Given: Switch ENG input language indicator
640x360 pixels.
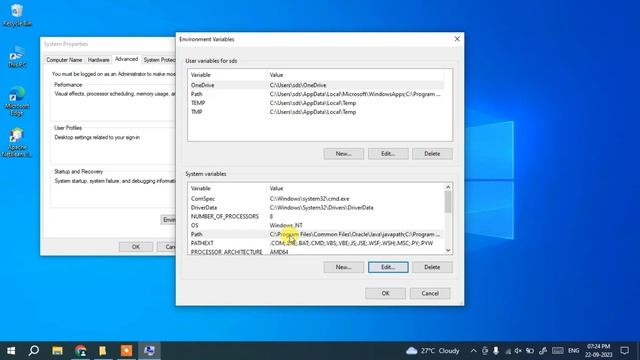Looking at the screenshot, I should tap(573, 351).
